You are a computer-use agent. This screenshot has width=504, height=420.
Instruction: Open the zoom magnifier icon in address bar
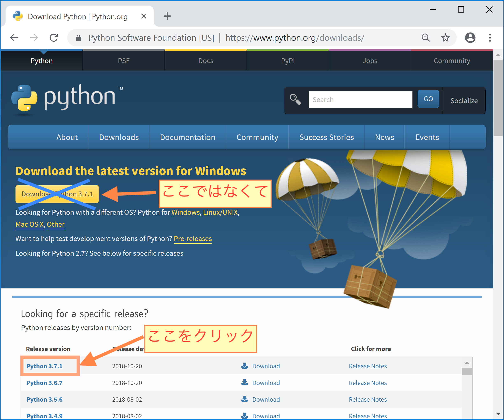[426, 38]
